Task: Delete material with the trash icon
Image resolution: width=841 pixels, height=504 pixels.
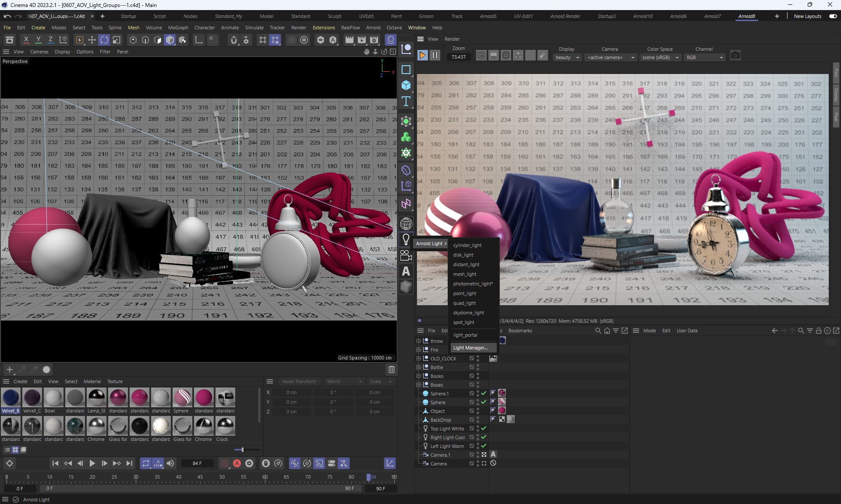Action: (391, 370)
